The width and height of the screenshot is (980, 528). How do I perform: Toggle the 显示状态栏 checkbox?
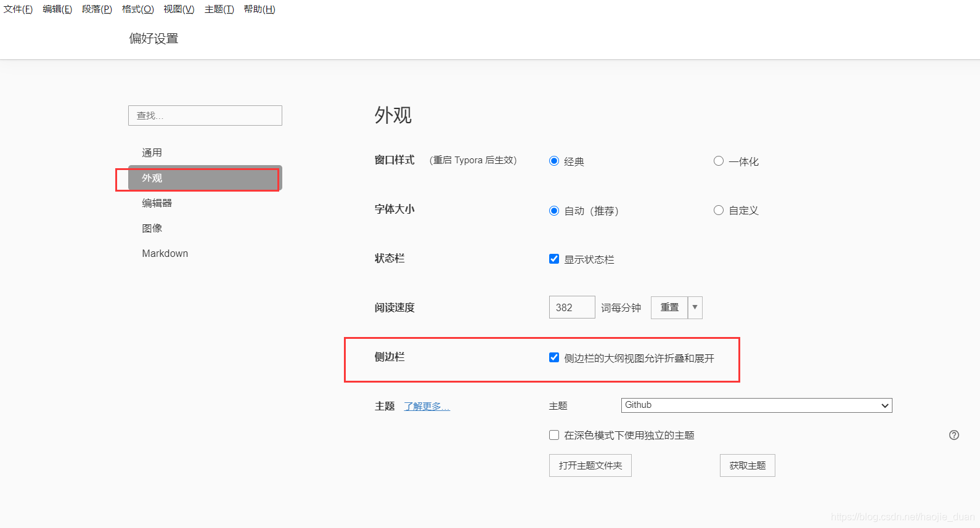554,259
